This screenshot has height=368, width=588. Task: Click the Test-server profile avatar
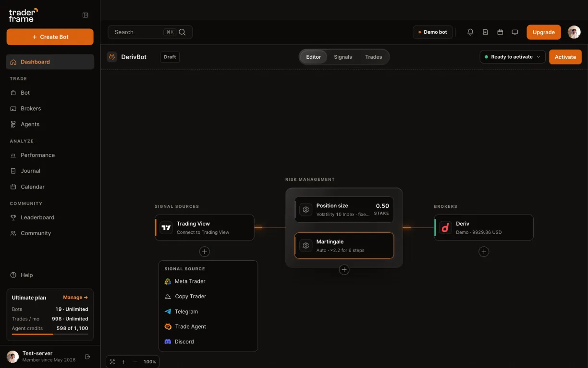point(13,356)
